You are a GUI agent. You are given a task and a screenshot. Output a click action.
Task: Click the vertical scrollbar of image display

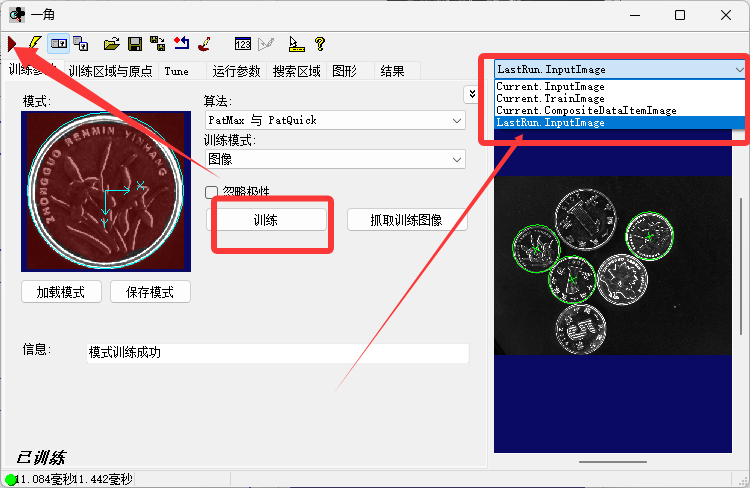click(x=741, y=266)
